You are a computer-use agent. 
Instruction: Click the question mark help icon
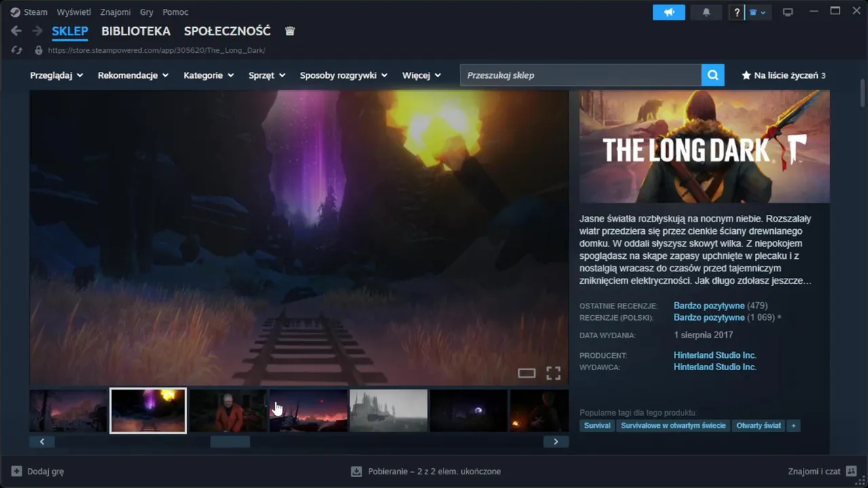pos(736,12)
